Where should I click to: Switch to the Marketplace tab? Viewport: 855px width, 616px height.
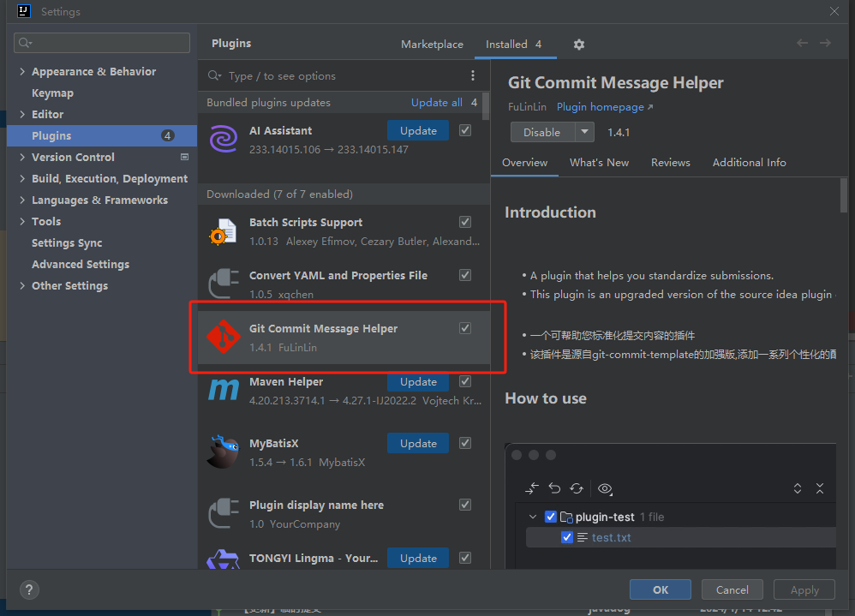(432, 45)
